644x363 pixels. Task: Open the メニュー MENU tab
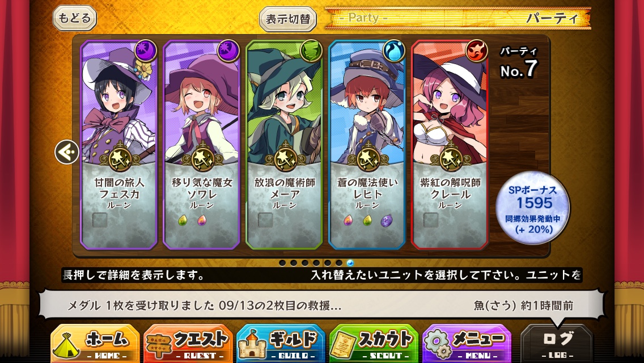467,344
